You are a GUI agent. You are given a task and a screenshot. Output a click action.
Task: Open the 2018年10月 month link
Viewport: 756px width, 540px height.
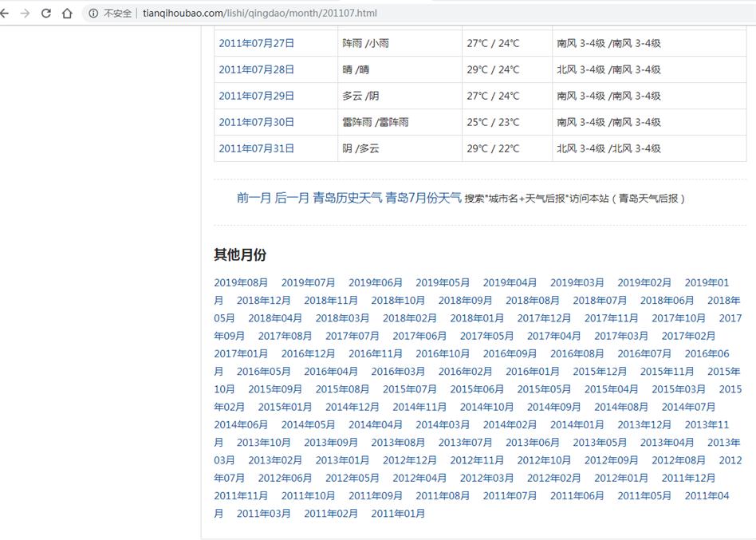(398, 301)
